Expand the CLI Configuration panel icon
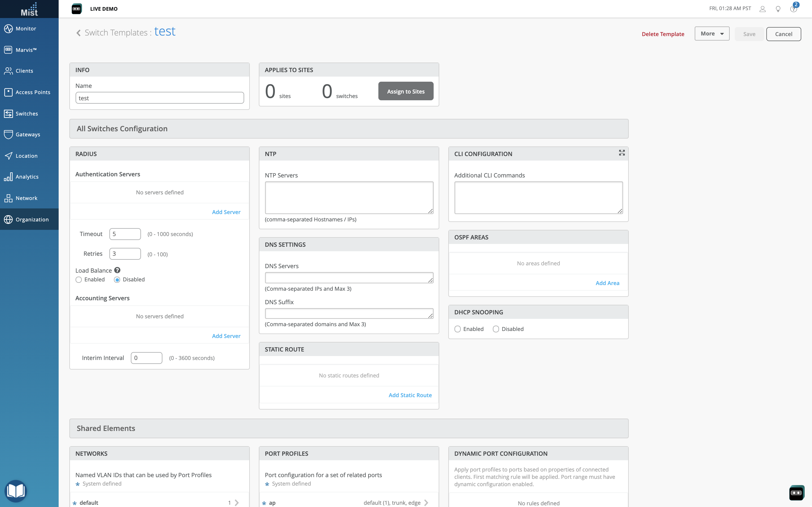The height and width of the screenshot is (507, 812). click(621, 153)
